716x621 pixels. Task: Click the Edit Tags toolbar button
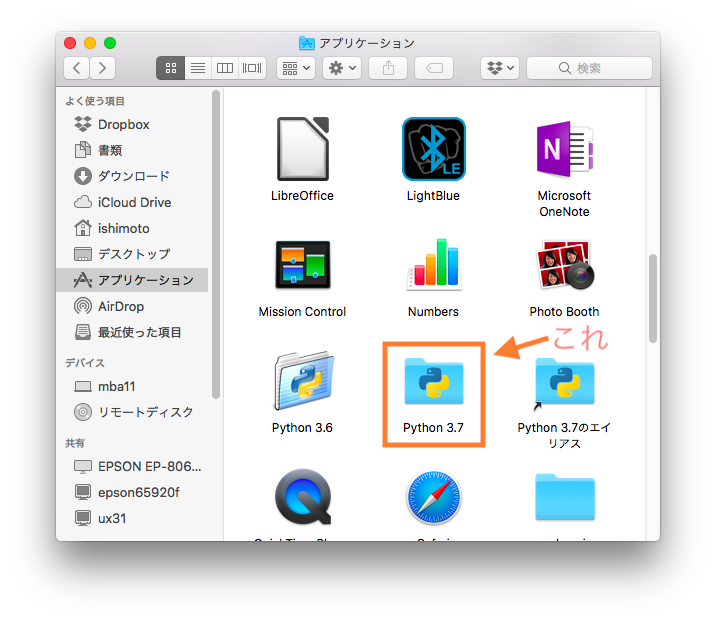tap(434, 68)
